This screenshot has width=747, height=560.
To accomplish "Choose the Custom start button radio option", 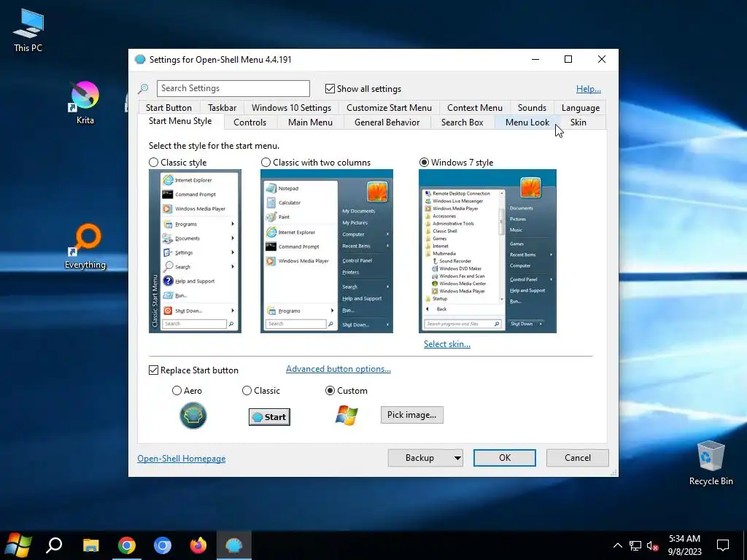I will click(x=330, y=391).
